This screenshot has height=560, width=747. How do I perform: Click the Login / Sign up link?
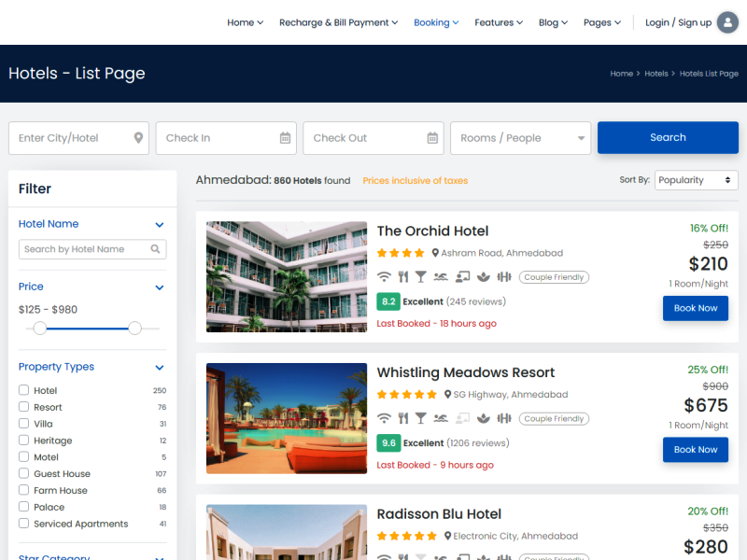tap(678, 22)
